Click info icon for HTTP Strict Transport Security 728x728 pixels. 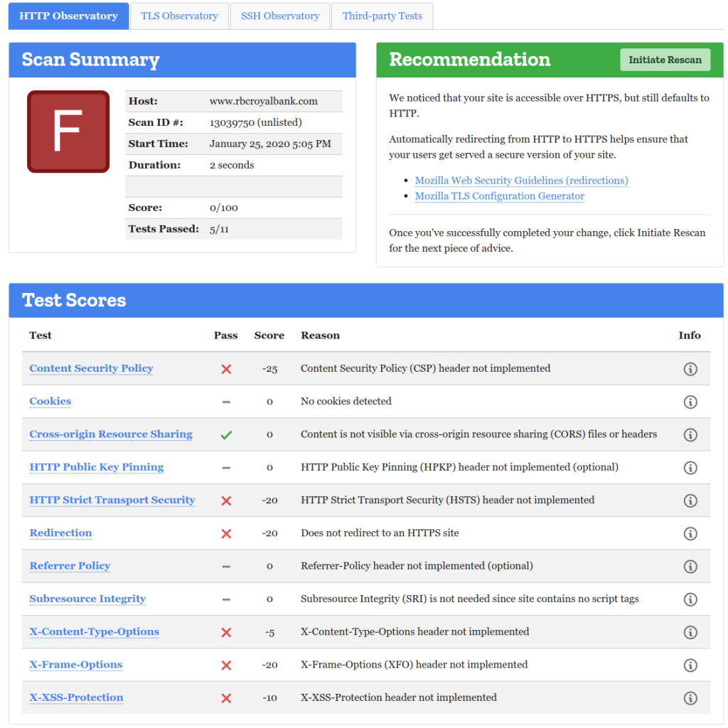(x=690, y=500)
